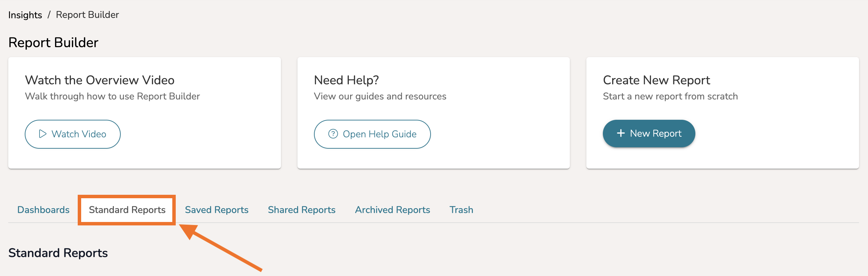
Task: Open the Help Guide button label
Action: (379, 134)
